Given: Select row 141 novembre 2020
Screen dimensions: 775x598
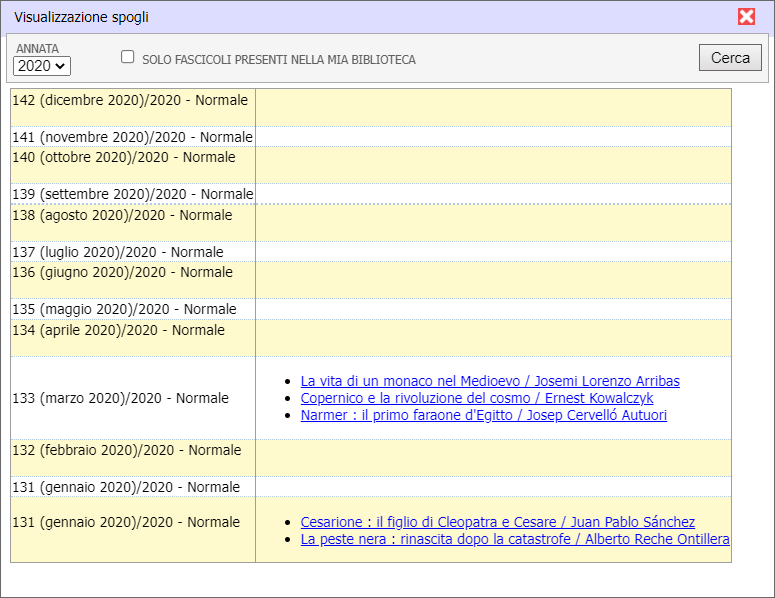Looking at the screenshot, I should click(x=132, y=137).
